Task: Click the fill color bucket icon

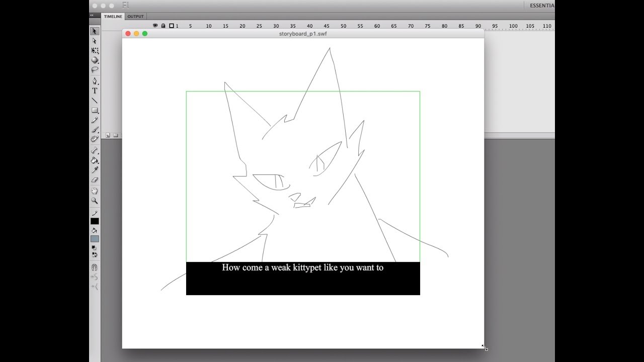Action: tap(95, 231)
